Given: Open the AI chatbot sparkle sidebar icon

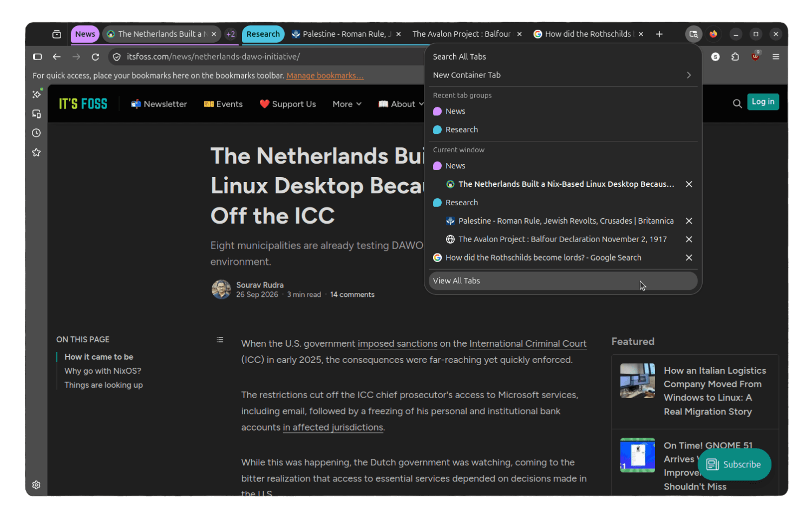Looking at the screenshot, I should tap(37, 94).
